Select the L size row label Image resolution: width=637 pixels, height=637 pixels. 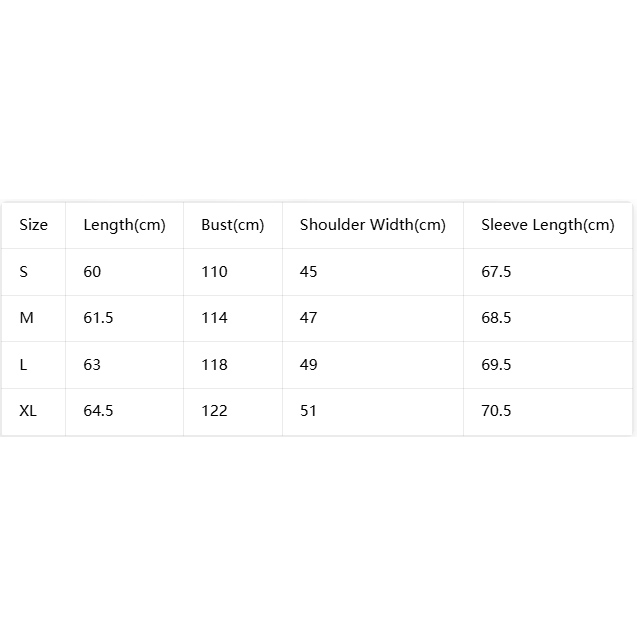pos(23,364)
